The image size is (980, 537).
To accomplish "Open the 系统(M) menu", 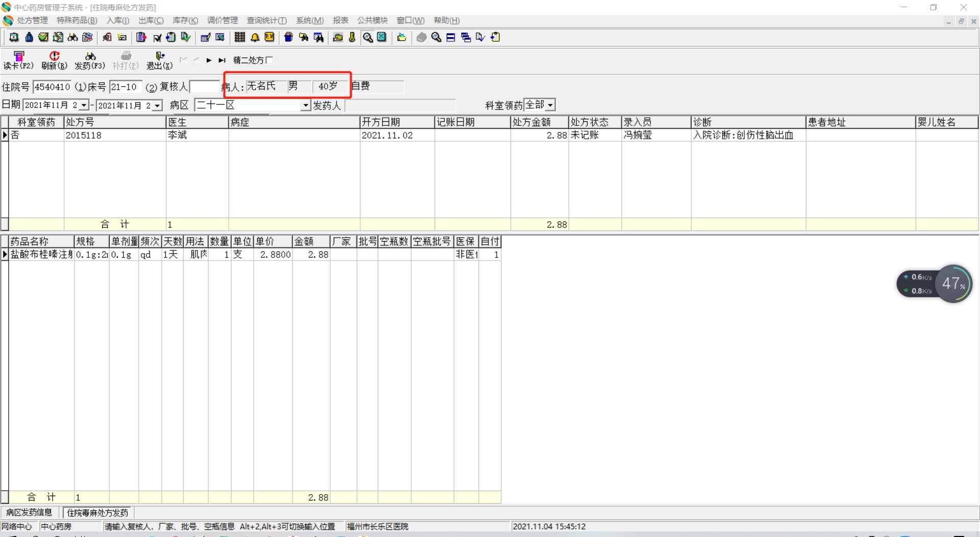I will point(310,20).
